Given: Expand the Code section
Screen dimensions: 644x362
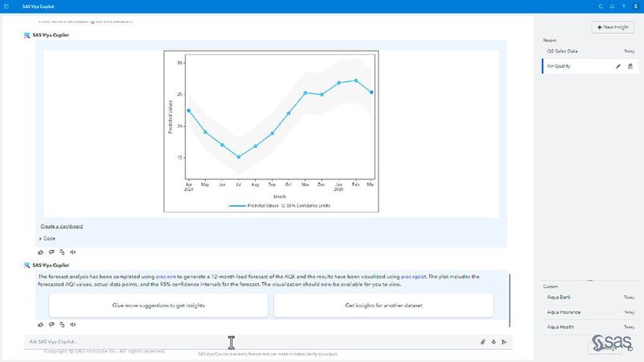Looking at the screenshot, I should (x=47, y=238).
